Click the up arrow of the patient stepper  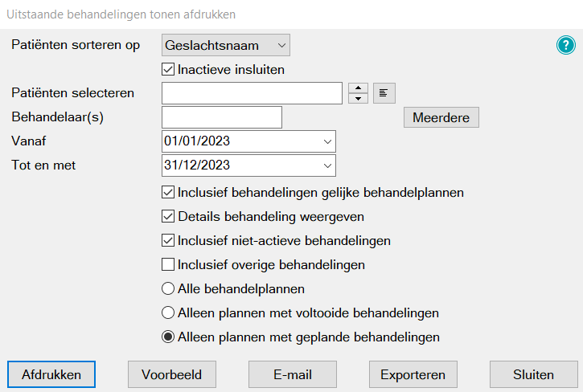click(x=358, y=88)
